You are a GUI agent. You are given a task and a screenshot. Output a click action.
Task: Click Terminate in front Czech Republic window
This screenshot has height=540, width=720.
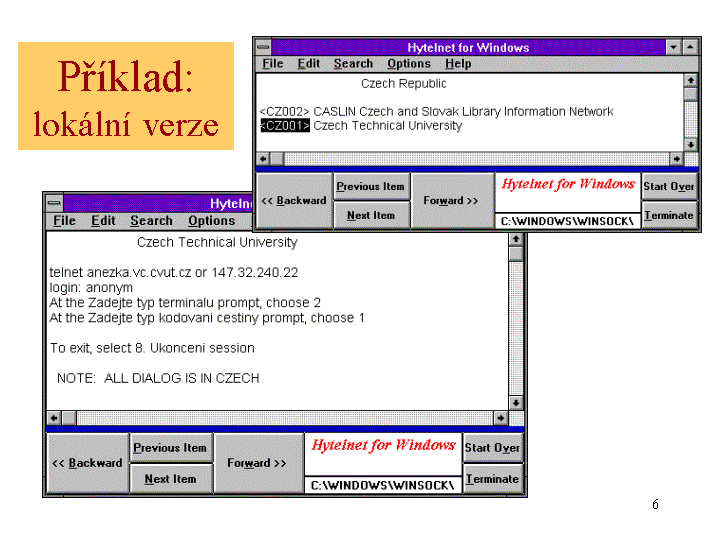[669, 215]
